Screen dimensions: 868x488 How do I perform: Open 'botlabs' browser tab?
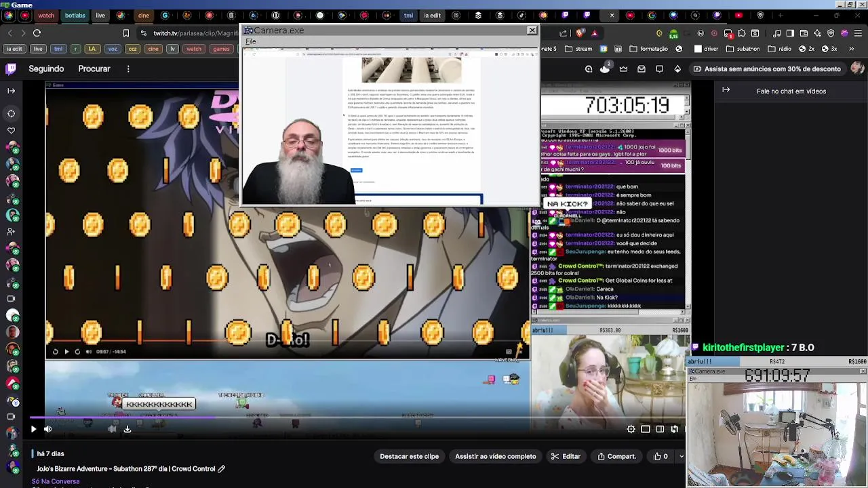pyautogui.click(x=75, y=15)
